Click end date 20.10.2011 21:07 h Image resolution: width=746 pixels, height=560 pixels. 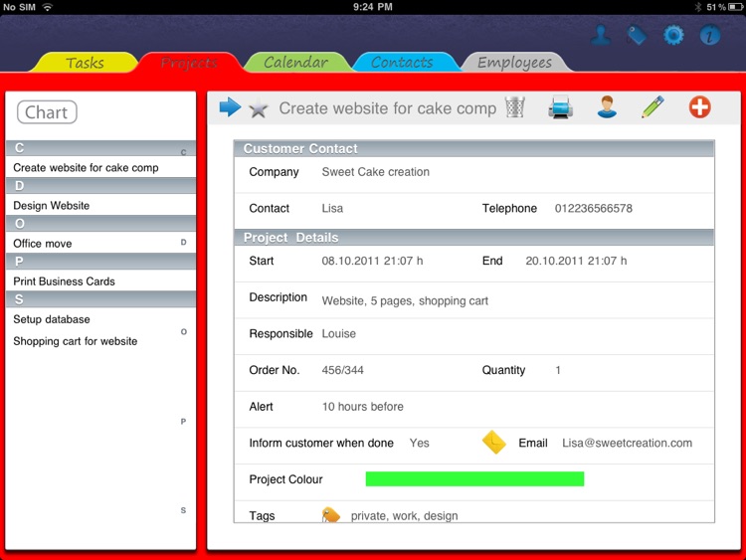[x=576, y=261]
